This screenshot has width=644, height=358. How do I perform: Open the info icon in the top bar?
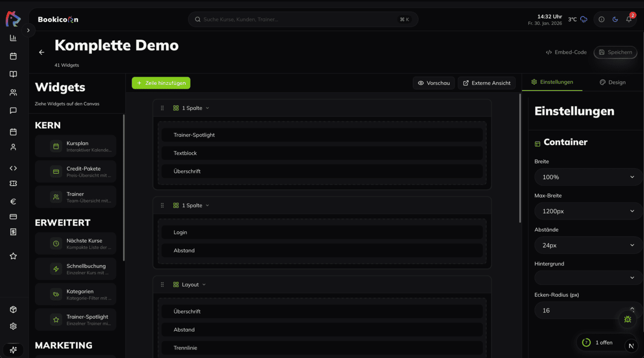[x=601, y=19]
